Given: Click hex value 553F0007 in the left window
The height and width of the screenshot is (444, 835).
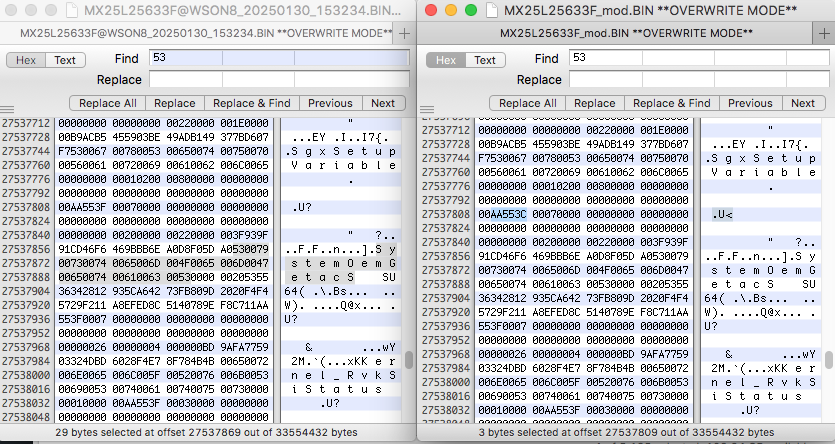Looking at the screenshot, I should (82, 319).
